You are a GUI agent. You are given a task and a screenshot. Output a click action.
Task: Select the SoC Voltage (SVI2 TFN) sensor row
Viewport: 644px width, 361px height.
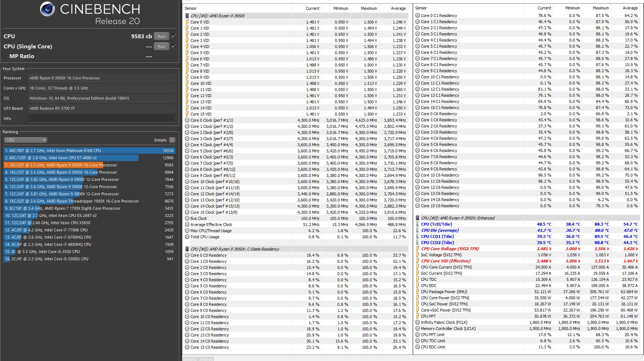[527, 255]
